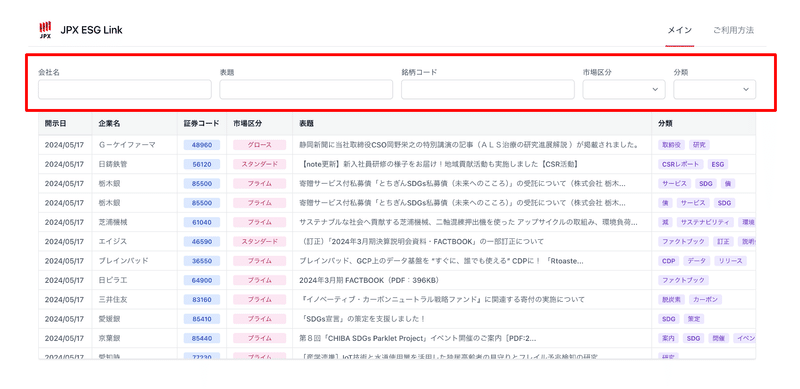Viewport: 800px width, 389px height.
Task: Click the 証券コード column header
Action: [202, 124]
